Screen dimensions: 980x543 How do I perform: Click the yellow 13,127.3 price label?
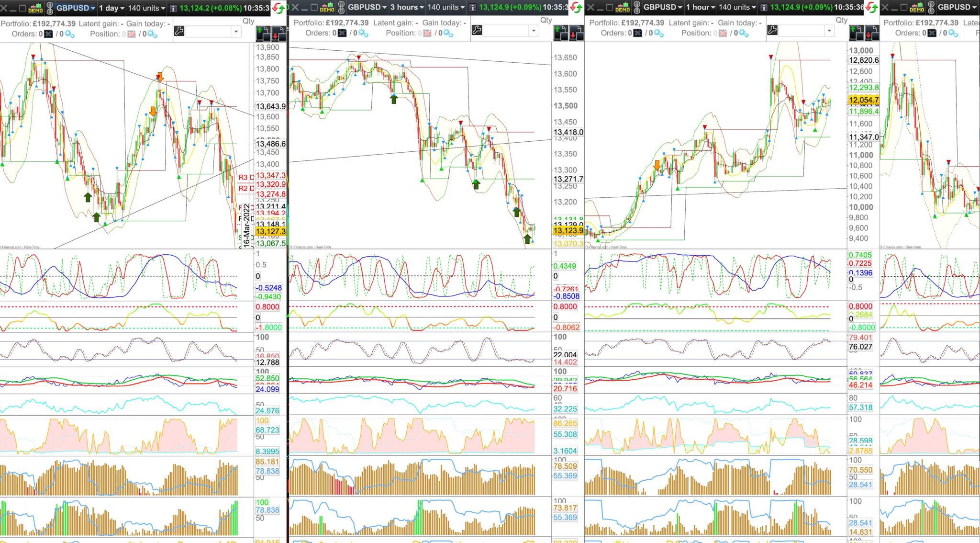270,231
